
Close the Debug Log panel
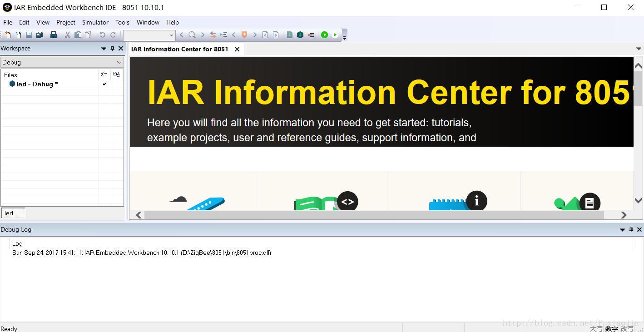(639, 230)
